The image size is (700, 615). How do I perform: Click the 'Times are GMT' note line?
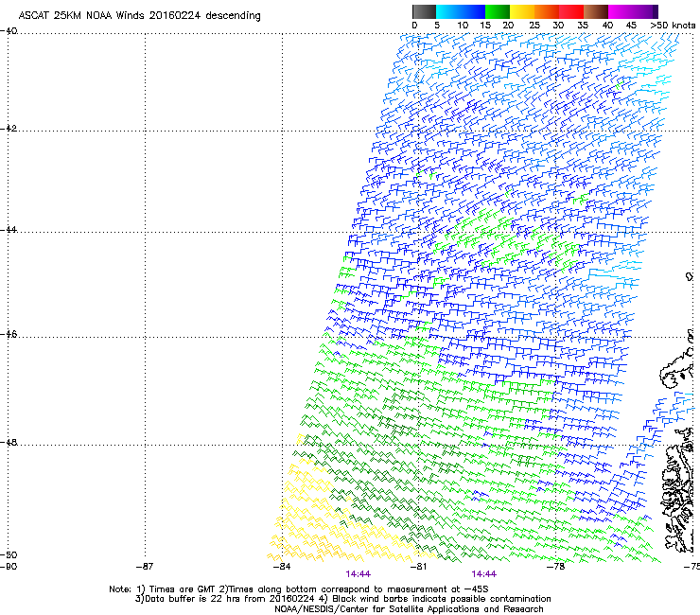click(x=299, y=589)
